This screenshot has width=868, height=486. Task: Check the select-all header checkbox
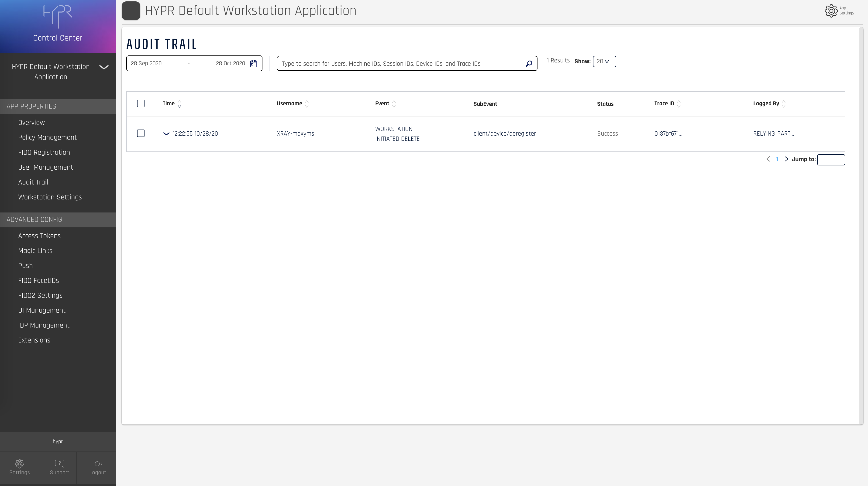point(141,103)
